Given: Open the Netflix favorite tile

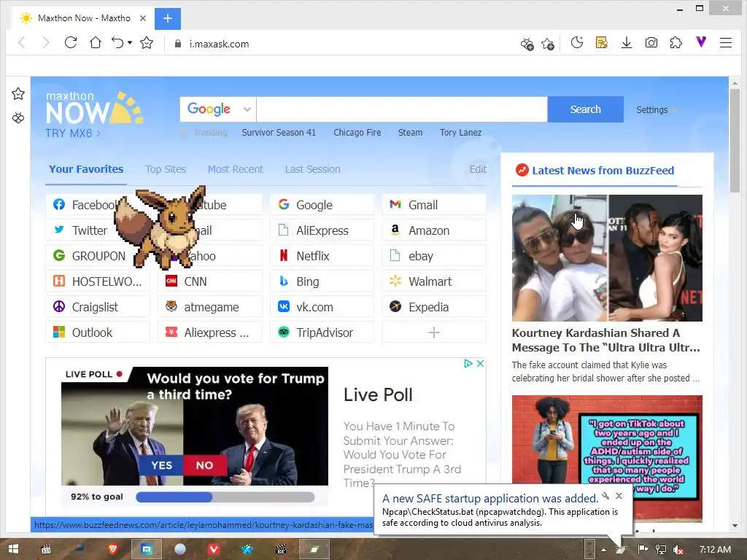Looking at the screenshot, I should pyautogui.click(x=322, y=256).
